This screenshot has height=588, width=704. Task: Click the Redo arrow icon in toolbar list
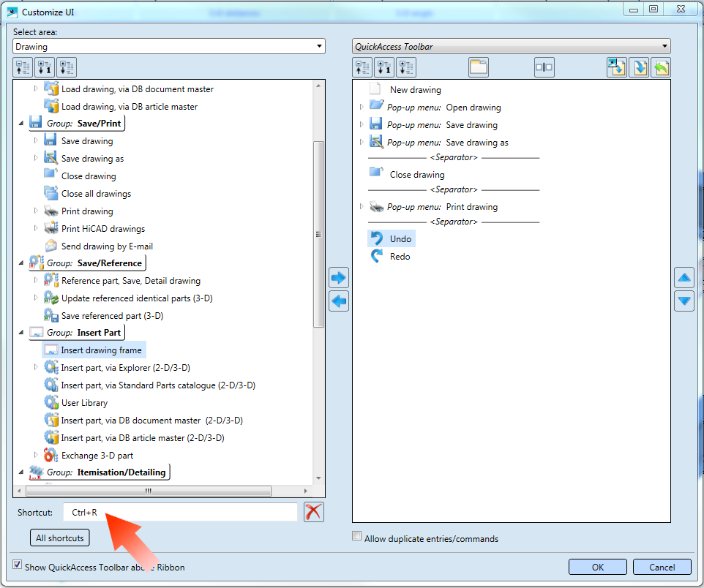[377, 256]
